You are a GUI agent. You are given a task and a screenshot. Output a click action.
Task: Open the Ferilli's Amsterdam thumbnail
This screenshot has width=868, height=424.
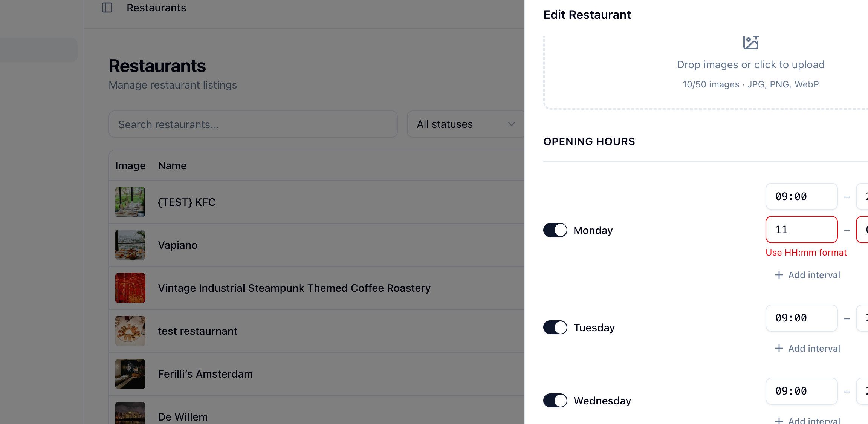point(130,374)
